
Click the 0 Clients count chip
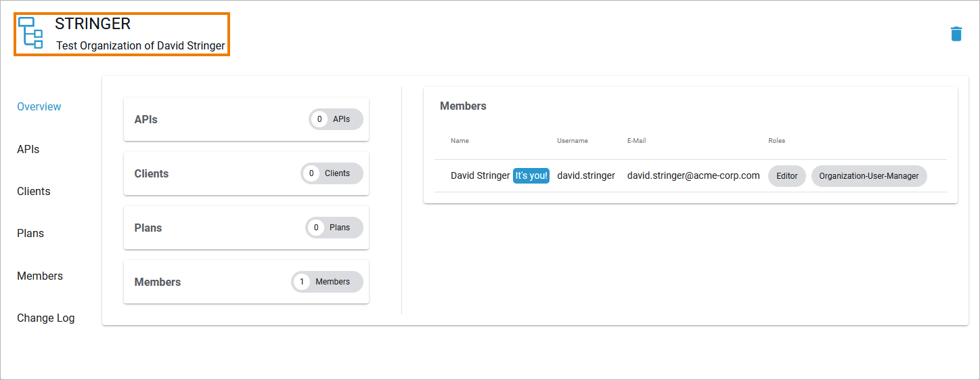click(x=332, y=173)
